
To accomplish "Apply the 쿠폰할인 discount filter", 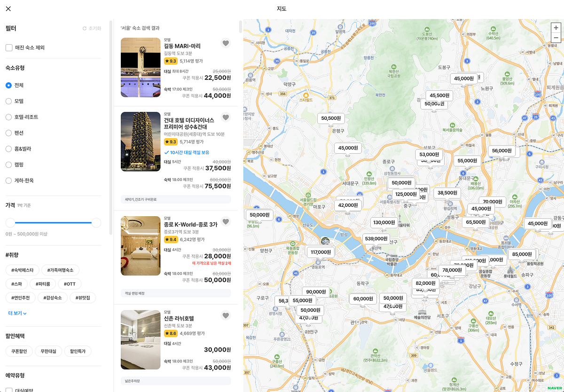I will tap(19, 351).
